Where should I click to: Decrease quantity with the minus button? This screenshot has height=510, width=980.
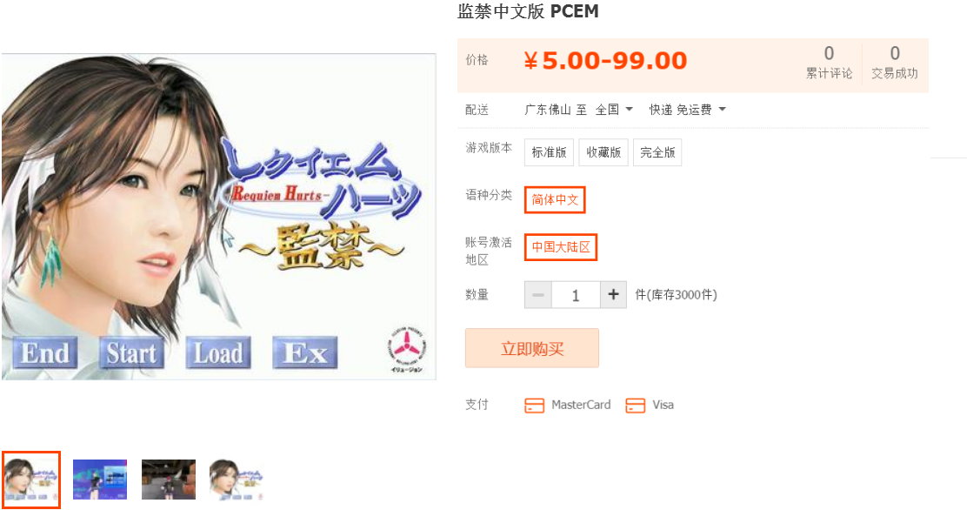pyautogui.click(x=538, y=294)
